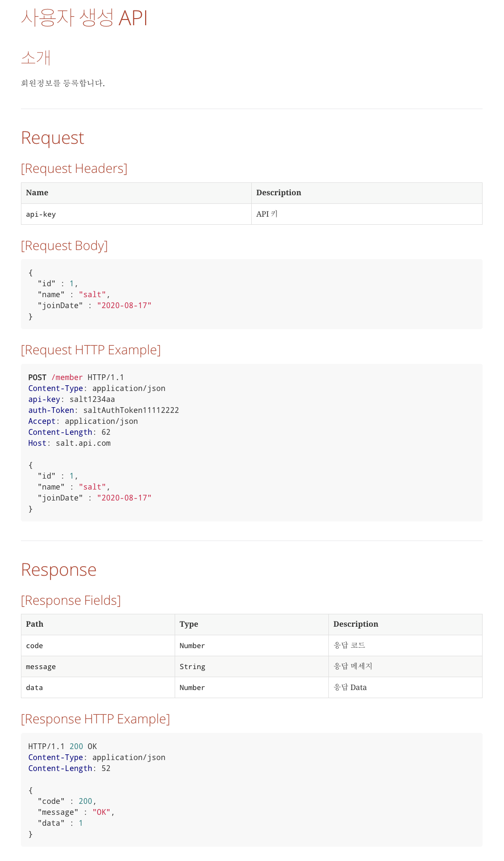Click the '/member' request path
Viewport: 504px width, 861px height.
point(67,378)
